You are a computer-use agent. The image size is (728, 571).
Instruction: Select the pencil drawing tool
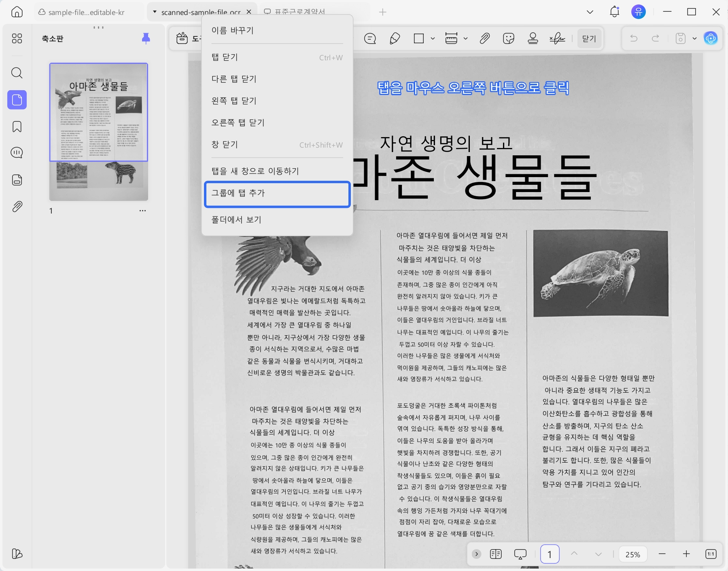395,38
